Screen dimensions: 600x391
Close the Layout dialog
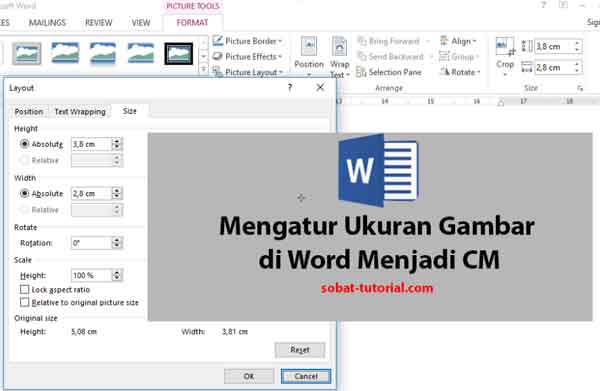click(320, 88)
